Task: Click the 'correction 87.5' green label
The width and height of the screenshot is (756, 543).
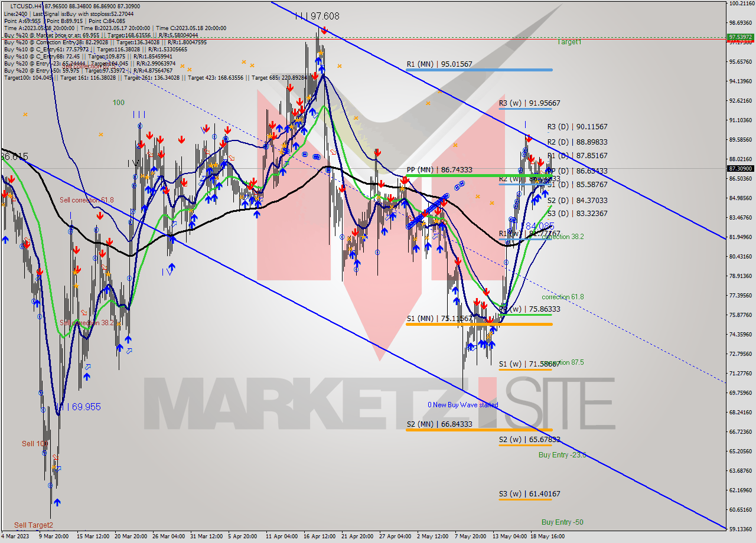Action: (563, 362)
